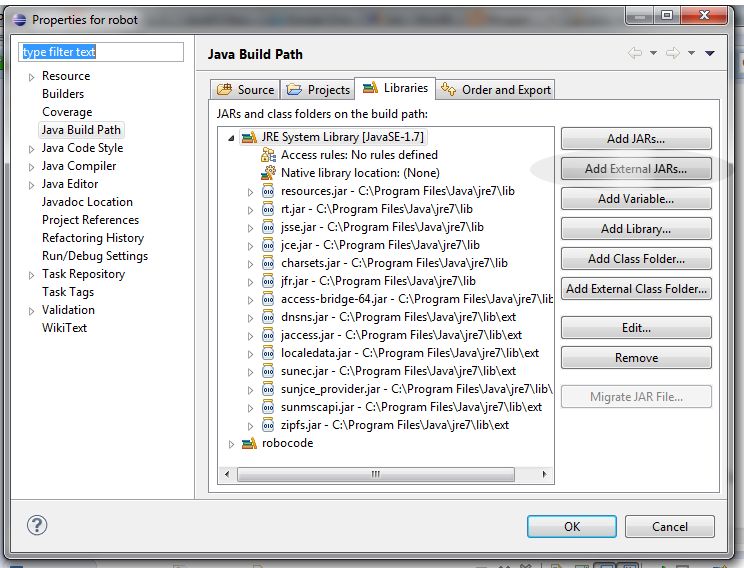Click the localedata.jar jar icon
744x568 pixels.
(268, 353)
